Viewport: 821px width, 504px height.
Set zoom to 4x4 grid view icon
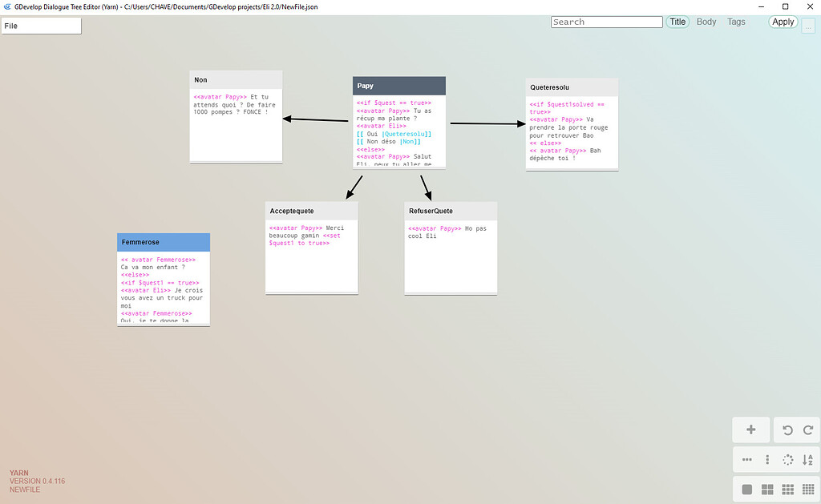(808, 490)
